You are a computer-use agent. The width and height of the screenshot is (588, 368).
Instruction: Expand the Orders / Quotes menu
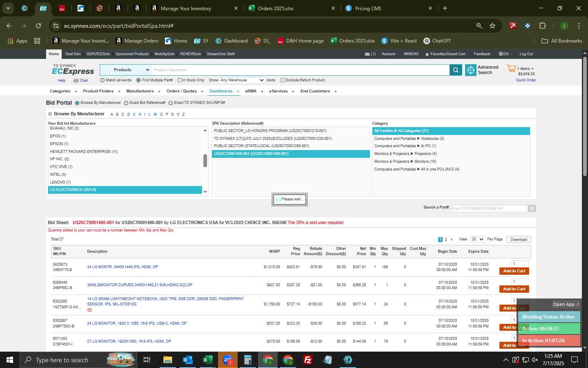(185, 91)
